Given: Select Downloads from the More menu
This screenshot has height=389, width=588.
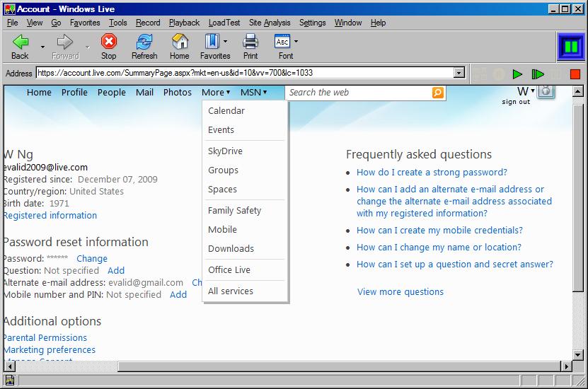Looking at the screenshot, I should pyautogui.click(x=231, y=248).
